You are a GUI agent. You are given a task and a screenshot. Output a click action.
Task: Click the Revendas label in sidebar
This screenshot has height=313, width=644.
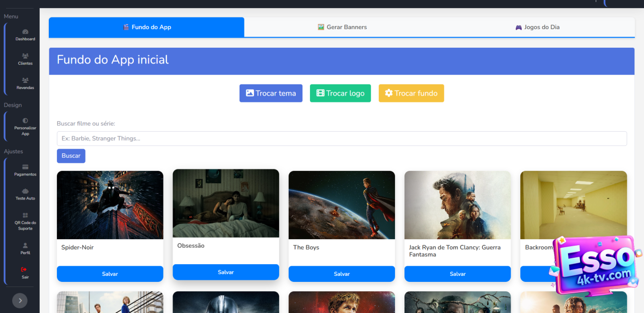pos(25,87)
